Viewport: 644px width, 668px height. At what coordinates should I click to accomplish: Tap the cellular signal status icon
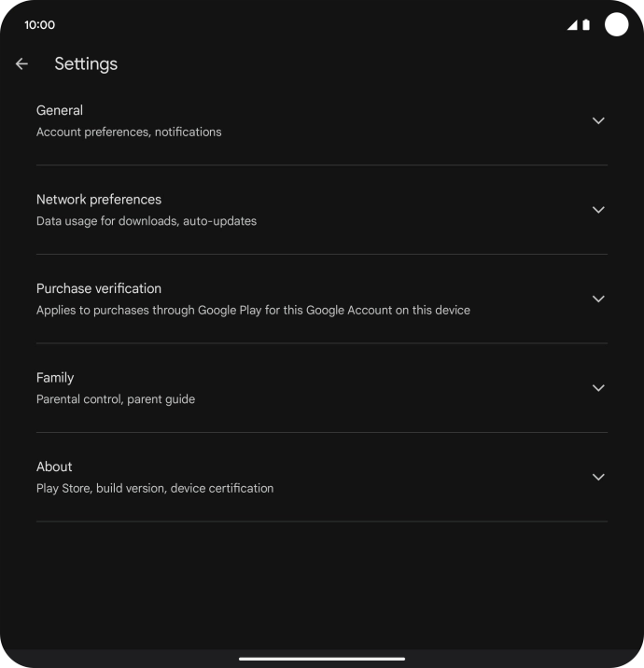click(572, 25)
